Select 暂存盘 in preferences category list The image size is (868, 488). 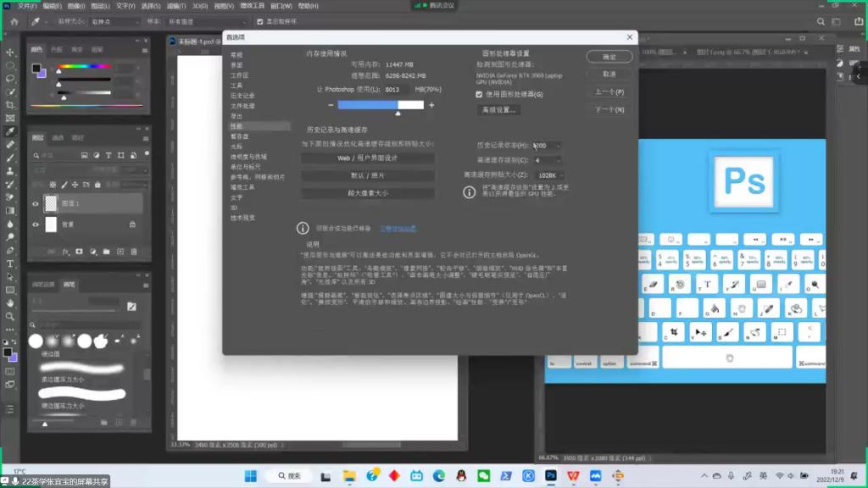(240, 136)
